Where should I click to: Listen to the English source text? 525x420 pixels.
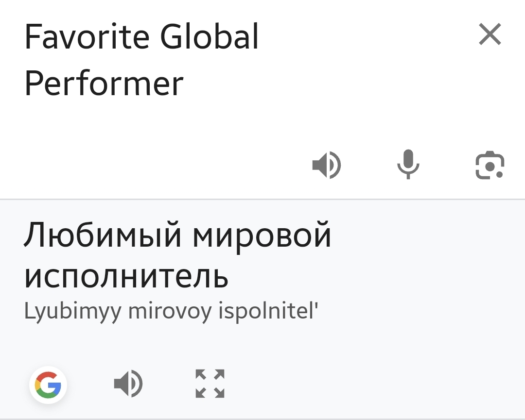point(327,165)
